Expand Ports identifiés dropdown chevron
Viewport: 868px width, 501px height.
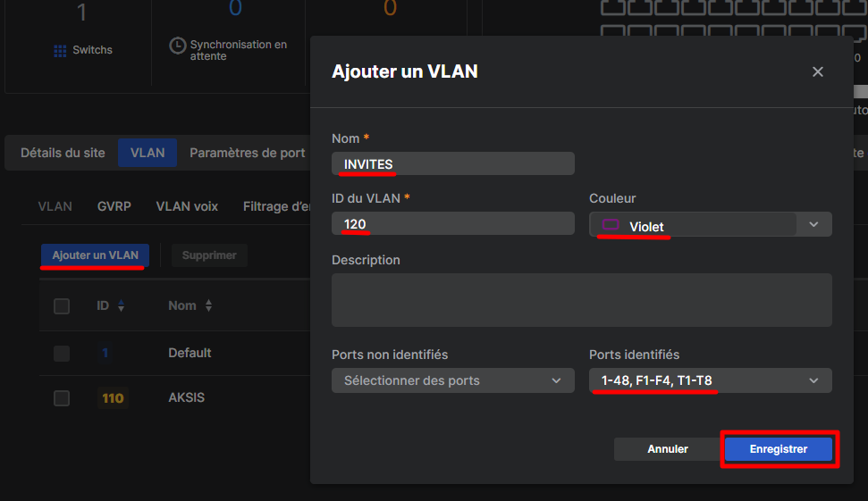(x=813, y=380)
